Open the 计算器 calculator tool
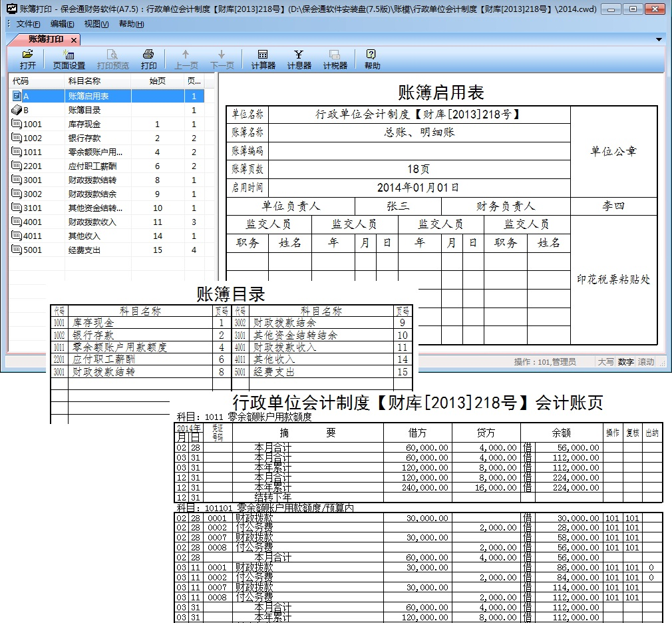This screenshot has width=672, height=623. pos(262,58)
